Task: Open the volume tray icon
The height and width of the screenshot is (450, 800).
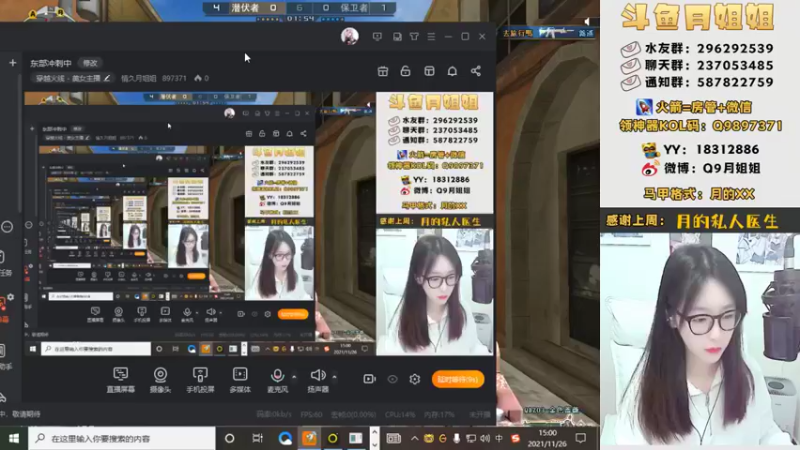Action: 485,438
